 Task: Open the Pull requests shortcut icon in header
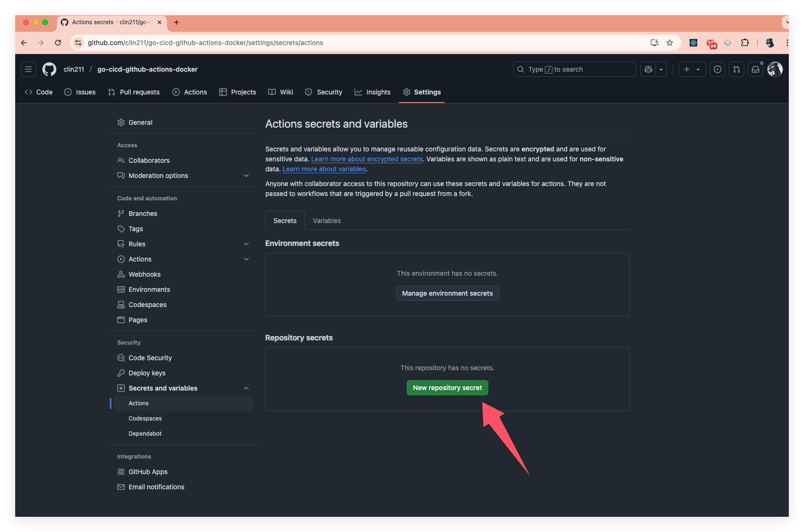coord(737,69)
